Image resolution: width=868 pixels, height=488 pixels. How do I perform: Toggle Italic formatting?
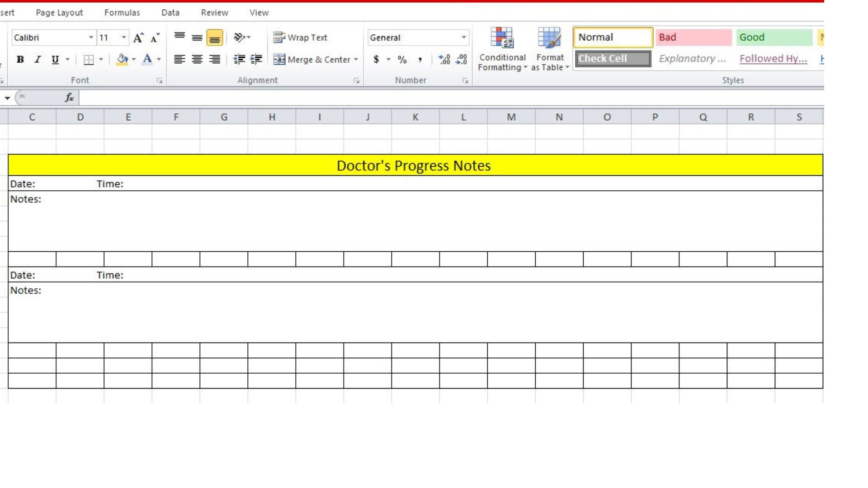point(38,59)
